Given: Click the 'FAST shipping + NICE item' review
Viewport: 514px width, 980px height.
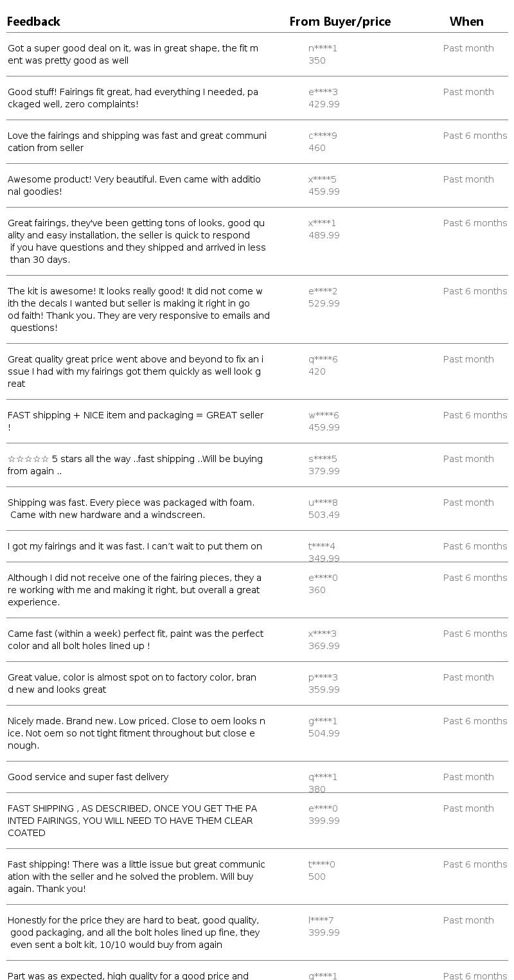Looking at the screenshot, I should tap(136, 421).
